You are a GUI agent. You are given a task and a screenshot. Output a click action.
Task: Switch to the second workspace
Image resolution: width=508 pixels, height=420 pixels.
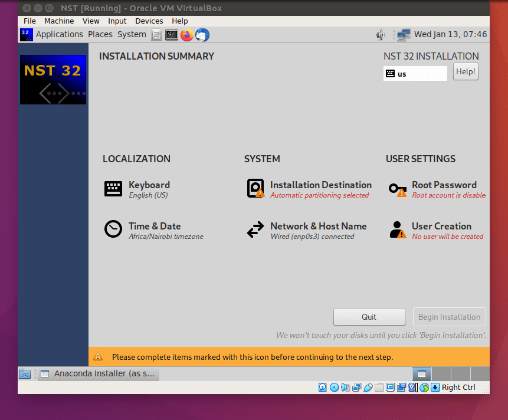click(441, 374)
